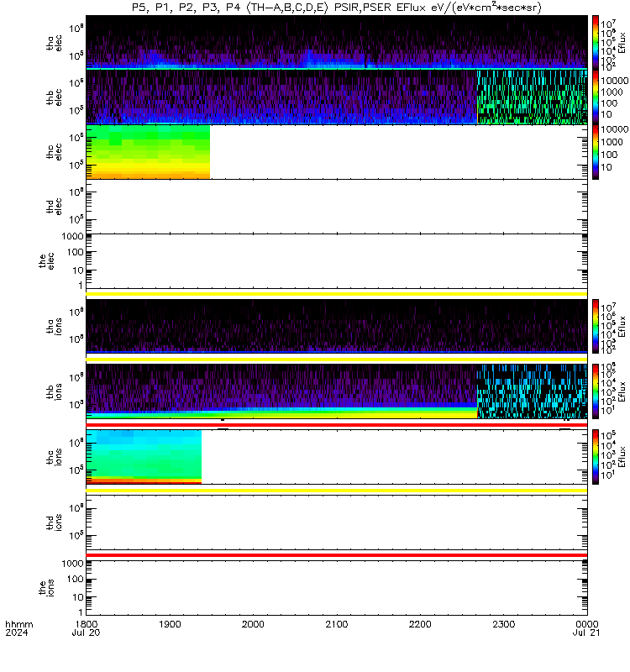
Task: Click the empty 'the ions' plot panel
Action: [337, 587]
